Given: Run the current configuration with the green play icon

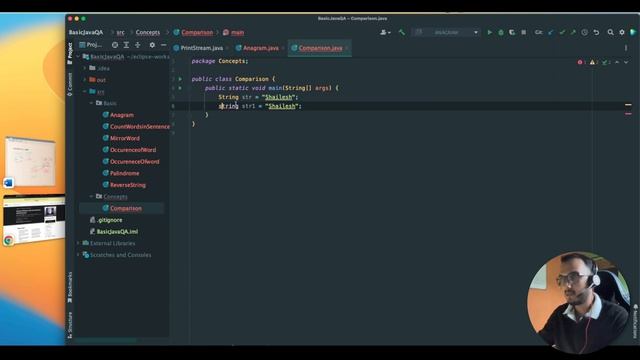Looking at the screenshot, I should coord(489,32).
